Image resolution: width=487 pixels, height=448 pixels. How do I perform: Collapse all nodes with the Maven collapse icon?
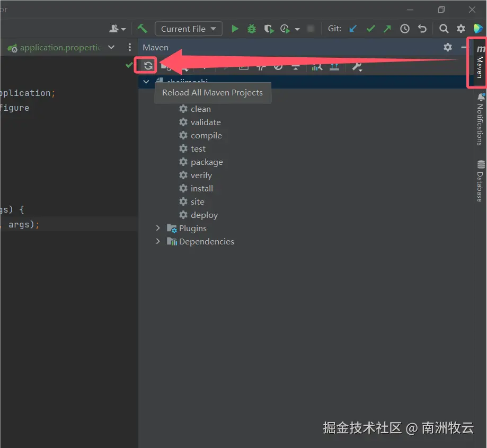295,66
